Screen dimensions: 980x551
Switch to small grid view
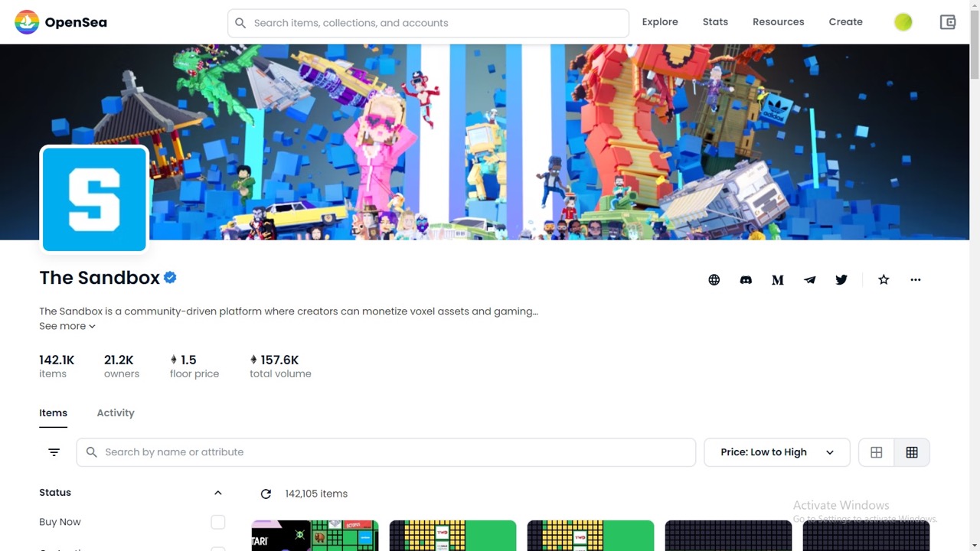pyautogui.click(x=912, y=452)
